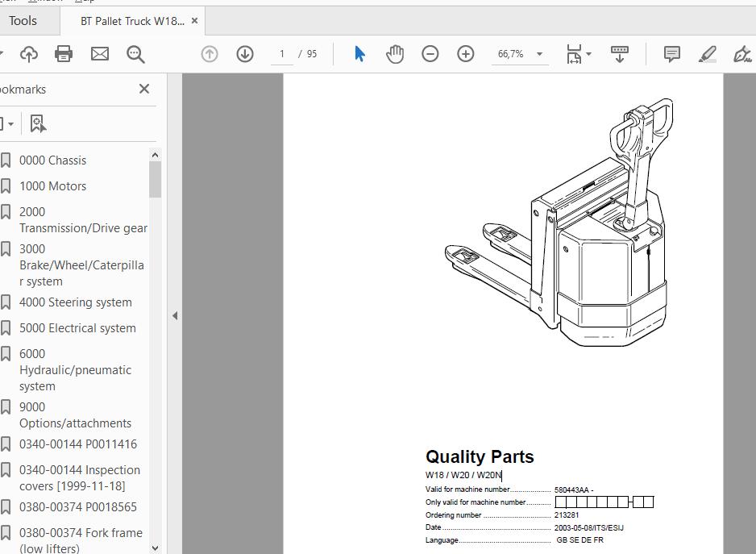Click the Zoom out minus button
This screenshot has height=554, width=756.
click(x=430, y=54)
